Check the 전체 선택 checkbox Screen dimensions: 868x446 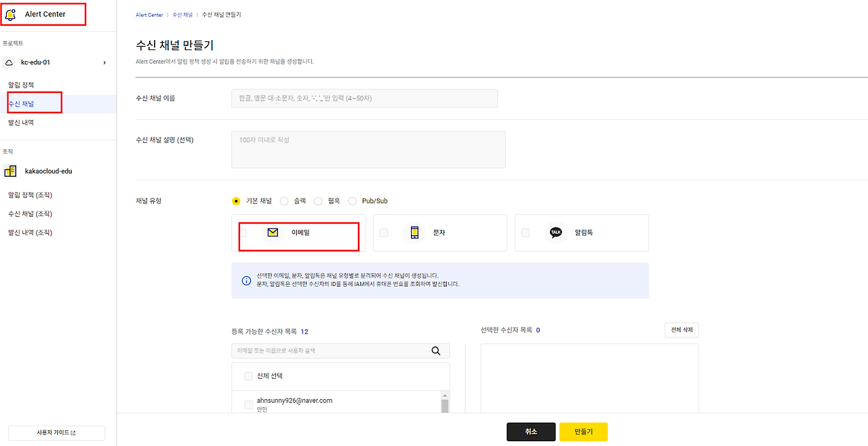click(x=248, y=376)
